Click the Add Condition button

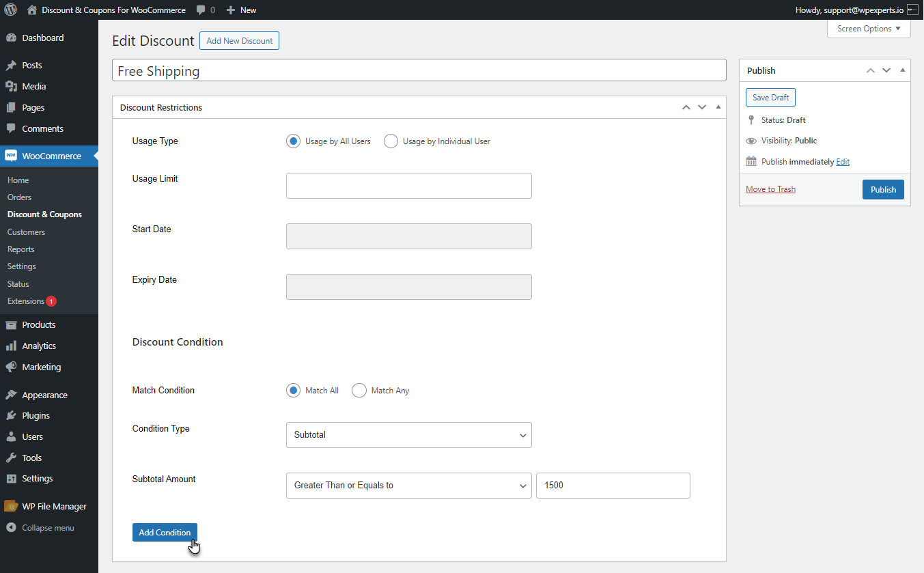click(165, 533)
